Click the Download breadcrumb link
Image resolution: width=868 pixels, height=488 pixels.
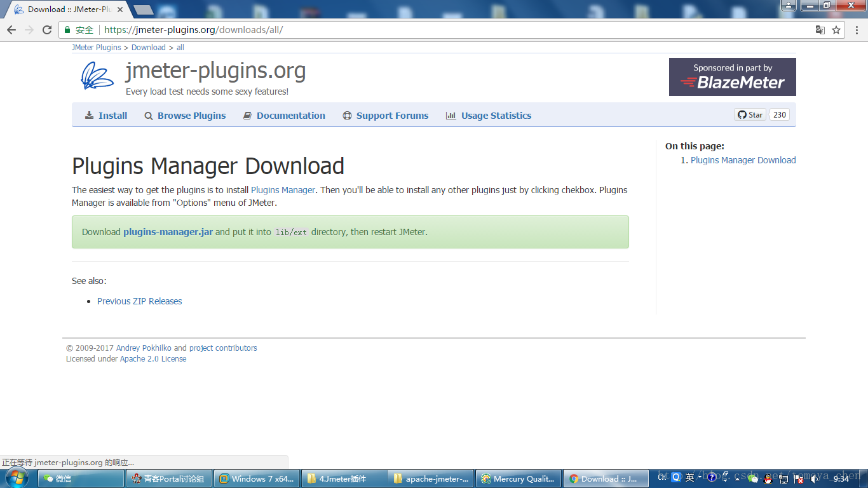point(149,48)
